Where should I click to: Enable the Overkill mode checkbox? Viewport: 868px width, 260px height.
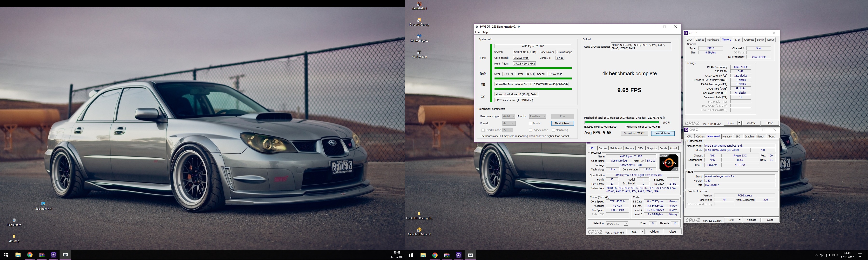point(483,130)
